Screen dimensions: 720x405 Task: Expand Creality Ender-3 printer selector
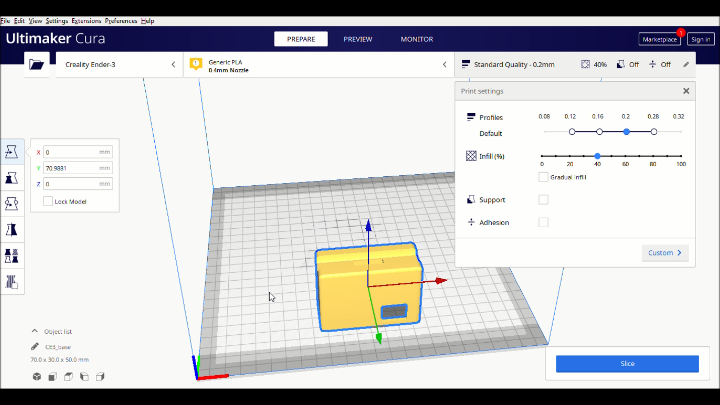click(119, 64)
